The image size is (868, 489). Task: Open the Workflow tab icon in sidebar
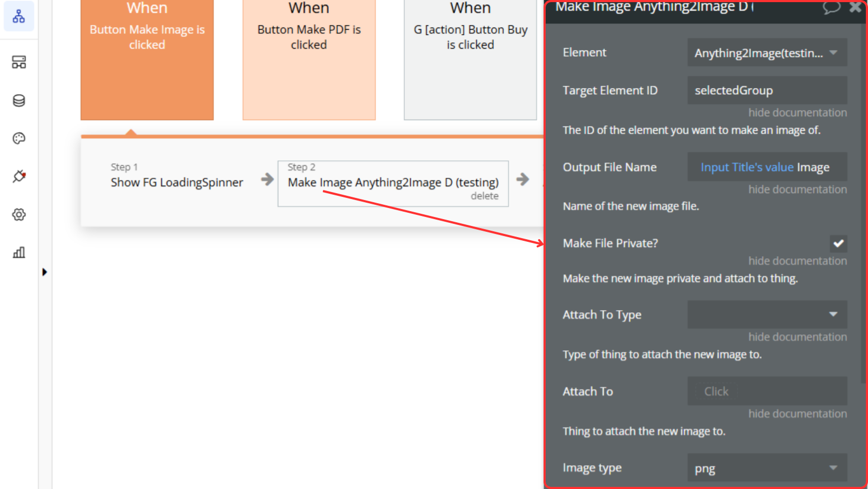tap(19, 16)
